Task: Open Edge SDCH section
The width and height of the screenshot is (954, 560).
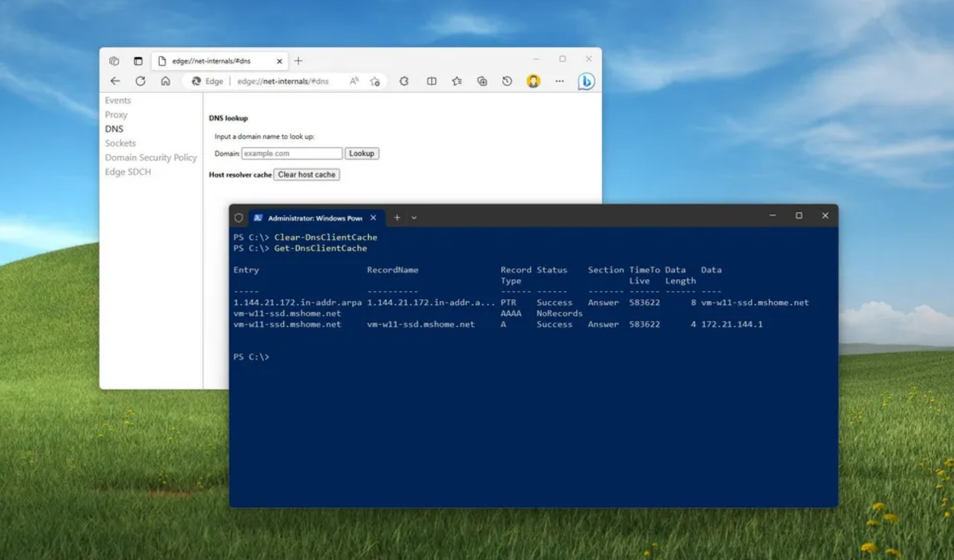Action: tap(128, 172)
